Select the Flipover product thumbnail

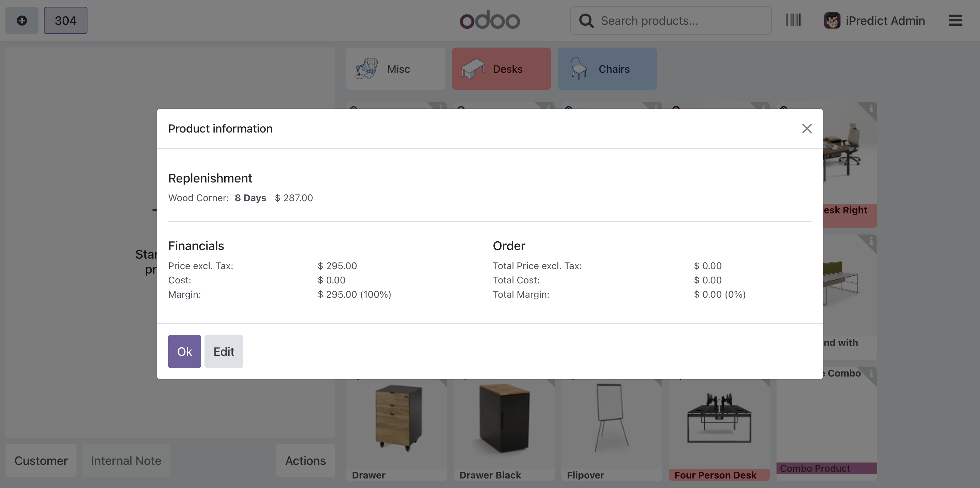click(x=611, y=418)
